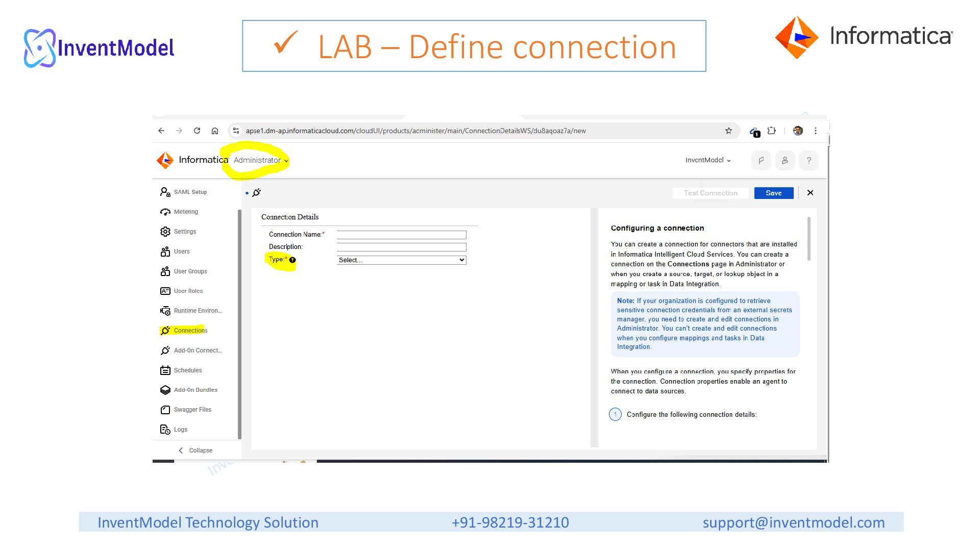Click the Add-On Bundles icon

[165, 390]
